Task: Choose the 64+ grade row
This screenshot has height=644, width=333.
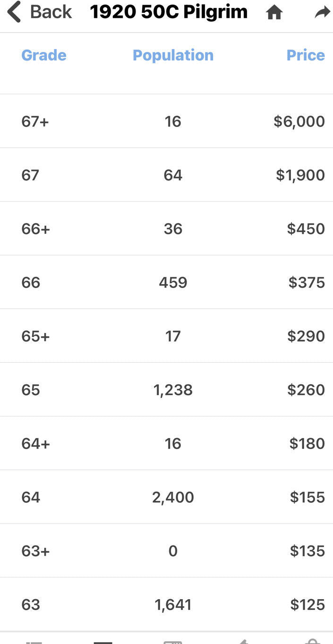Action: 36,444
